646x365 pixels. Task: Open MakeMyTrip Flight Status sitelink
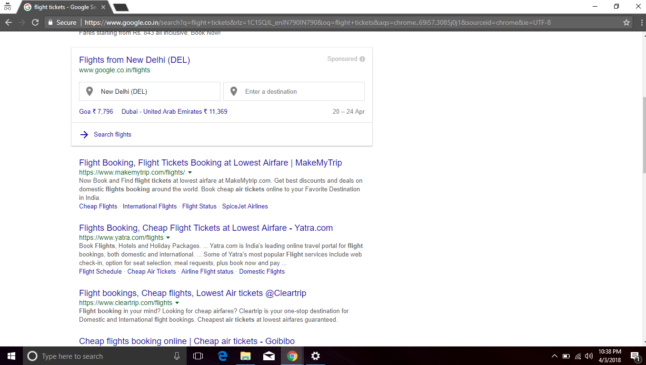(x=199, y=206)
